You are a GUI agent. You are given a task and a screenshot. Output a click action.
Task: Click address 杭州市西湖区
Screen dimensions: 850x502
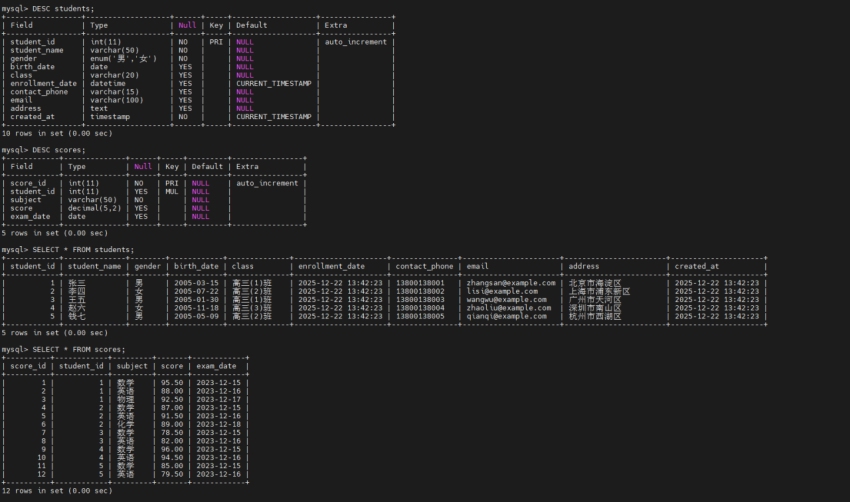tap(595, 316)
